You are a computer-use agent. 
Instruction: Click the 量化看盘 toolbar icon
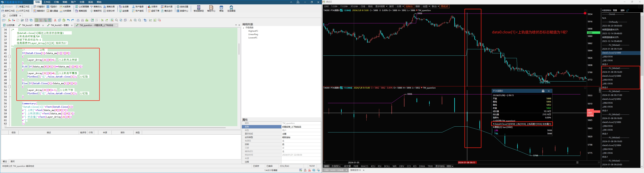pos(52,11)
